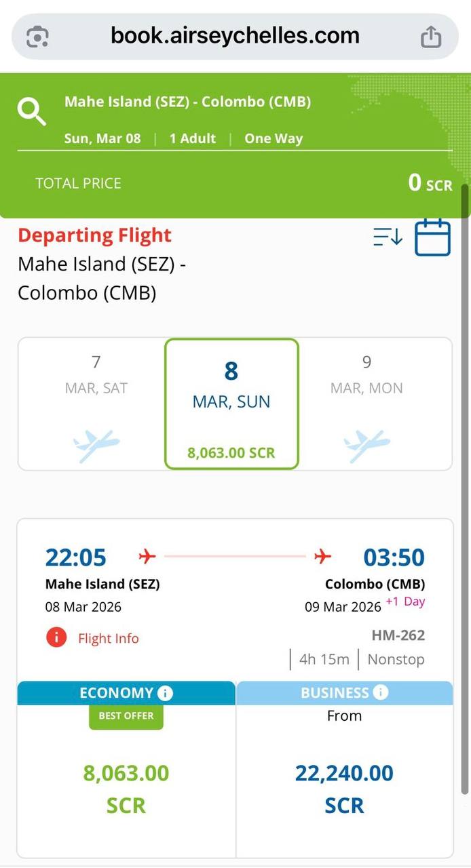Image resolution: width=471 pixels, height=868 pixels.
Task: Open the Safari share icon
Action: (x=431, y=37)
